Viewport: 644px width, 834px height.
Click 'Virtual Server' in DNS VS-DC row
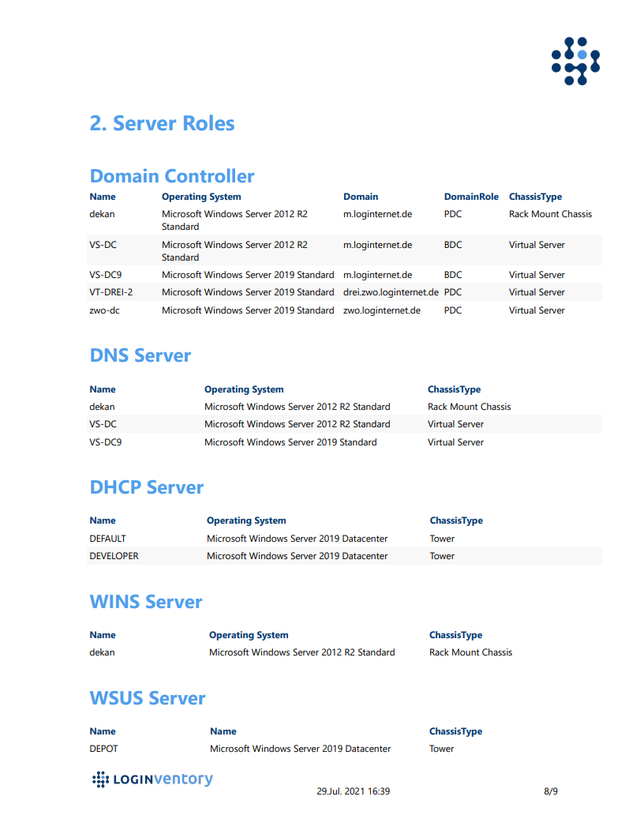pos(456,424)
